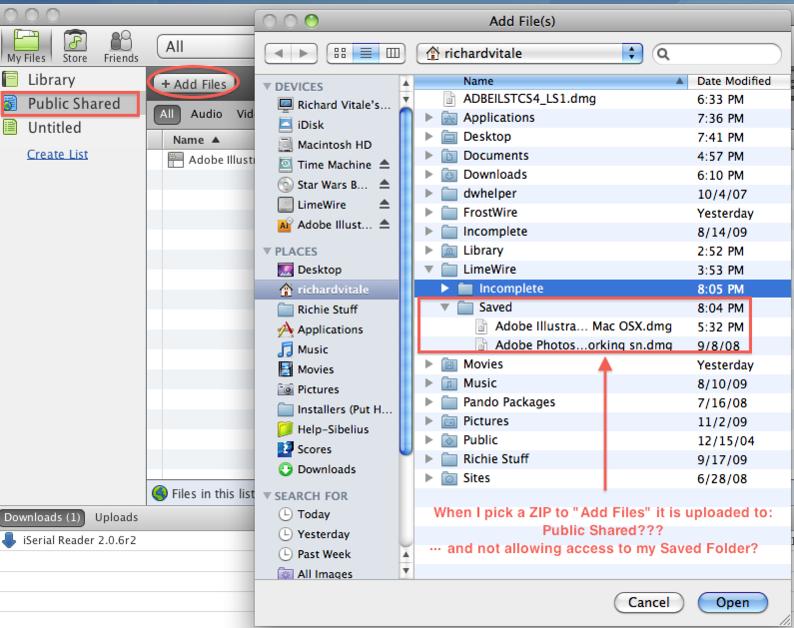Switch to the Audio filter tab

pos(207,114)
